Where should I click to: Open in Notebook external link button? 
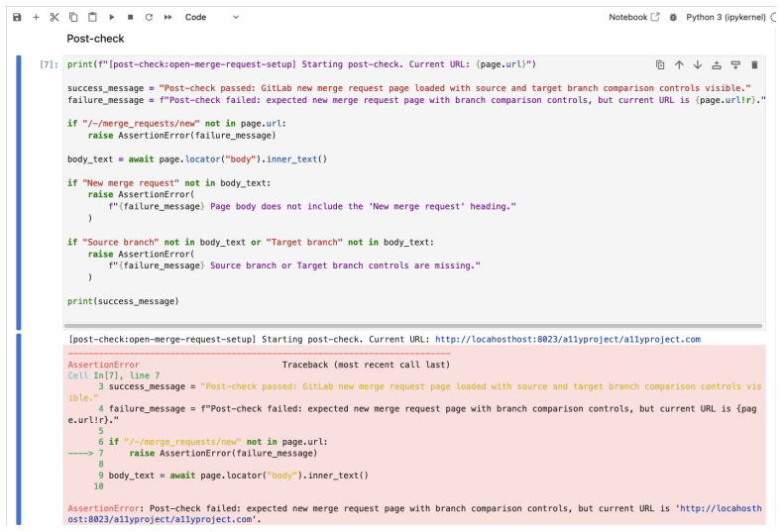coord(634,17)
